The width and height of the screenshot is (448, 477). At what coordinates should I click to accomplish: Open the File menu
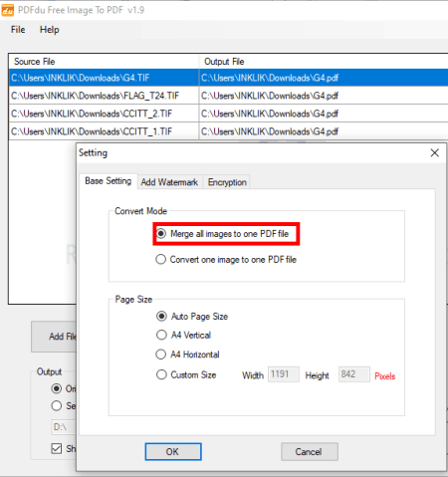point(18,30)
